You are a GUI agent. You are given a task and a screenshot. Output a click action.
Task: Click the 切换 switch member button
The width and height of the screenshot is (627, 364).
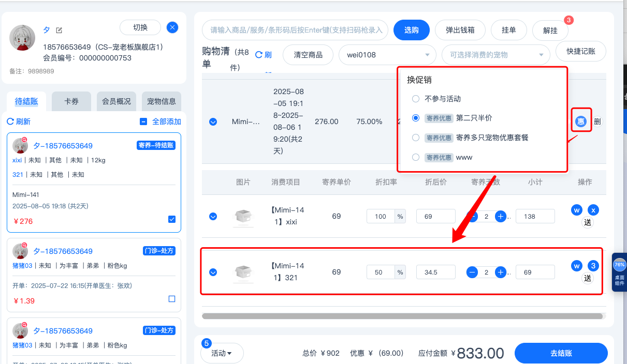[140, 27]
